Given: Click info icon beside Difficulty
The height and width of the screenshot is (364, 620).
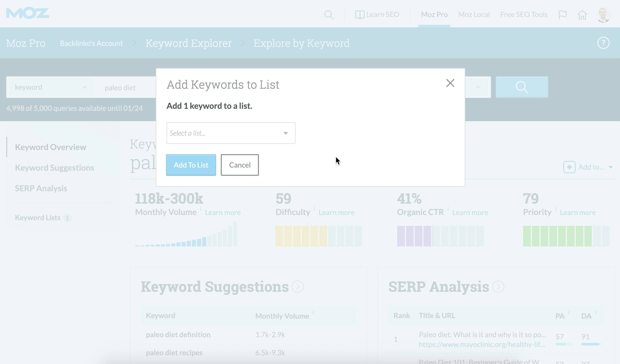Looking at the screenshot, I should (x=314, y=209).
